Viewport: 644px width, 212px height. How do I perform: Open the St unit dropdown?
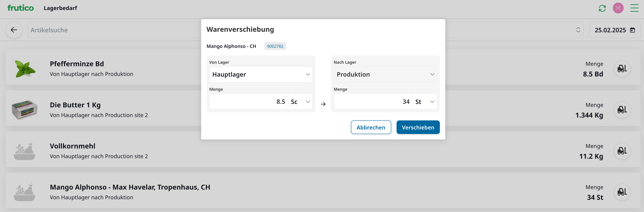pos(424,102)
